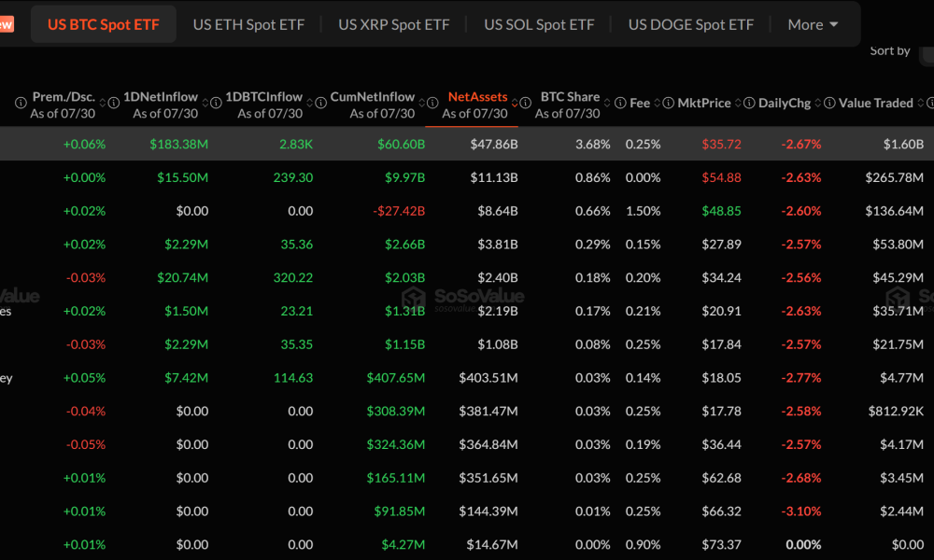Screen dimensions: 934x560
Task: Click the $407.65M cumulative inflow cell
Action: [x=395, y=377]
